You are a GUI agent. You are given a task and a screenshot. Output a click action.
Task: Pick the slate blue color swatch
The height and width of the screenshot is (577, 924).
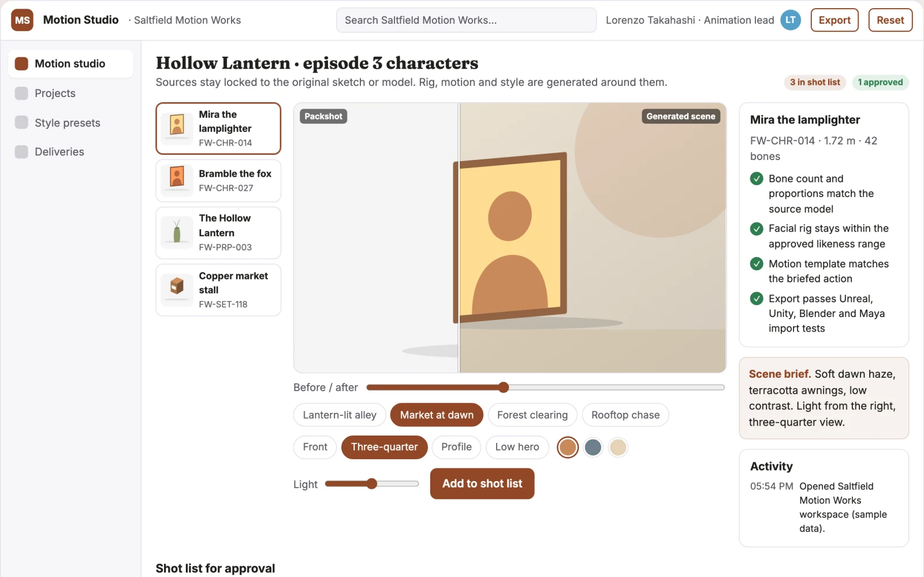[593, 447]
